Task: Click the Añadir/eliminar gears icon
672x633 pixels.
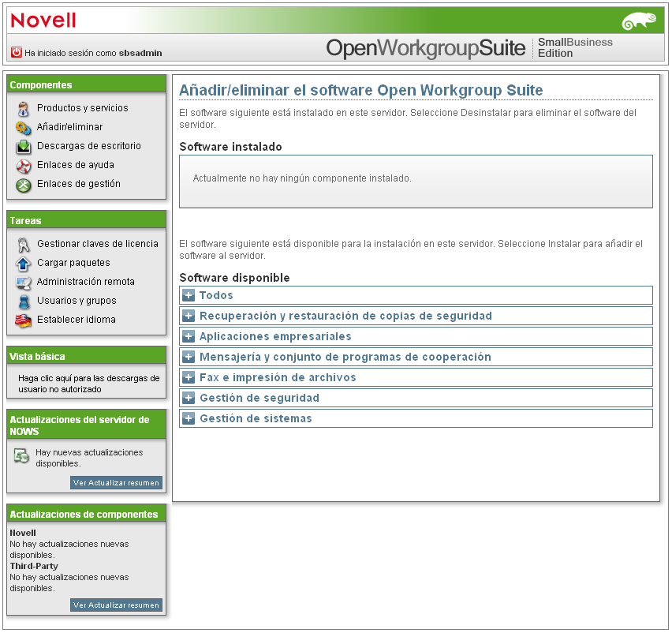Action: tap(24, 128)
